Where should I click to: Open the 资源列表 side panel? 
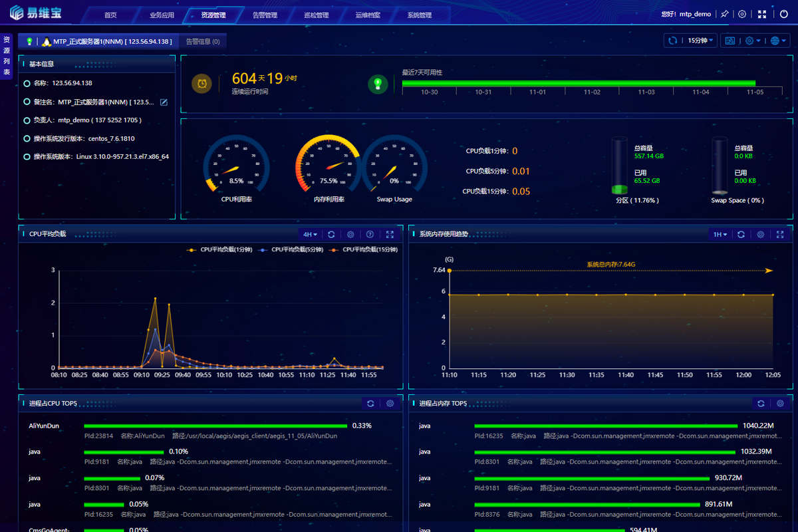coord(7,57)
